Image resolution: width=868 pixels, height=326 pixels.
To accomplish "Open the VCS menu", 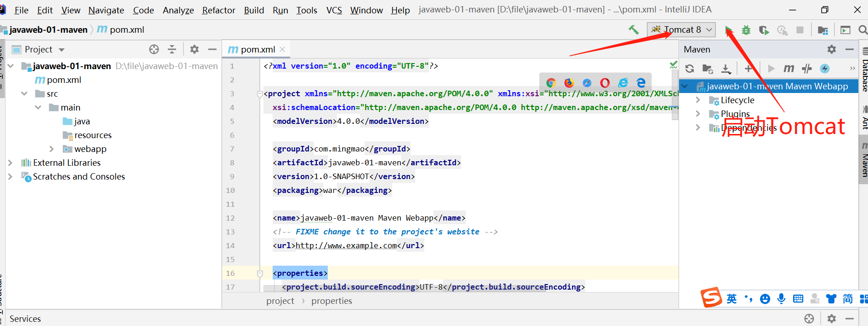I will (x=334, y=10).
